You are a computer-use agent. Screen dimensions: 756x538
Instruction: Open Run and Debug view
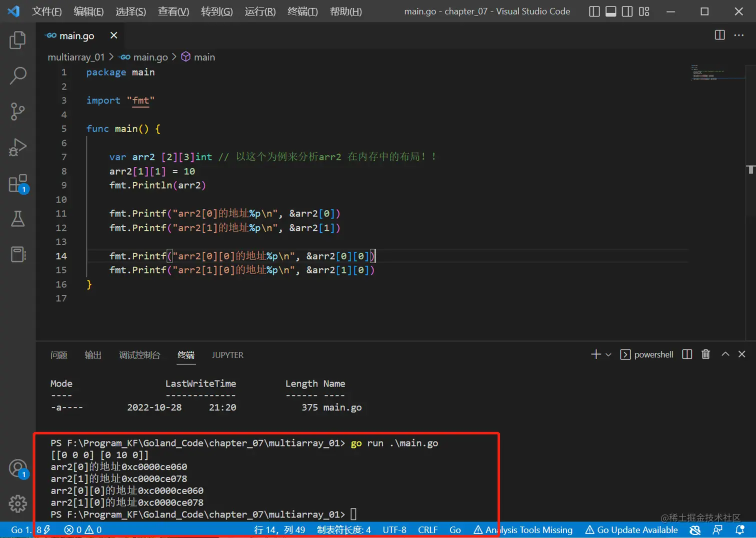[x=17, y=147]
